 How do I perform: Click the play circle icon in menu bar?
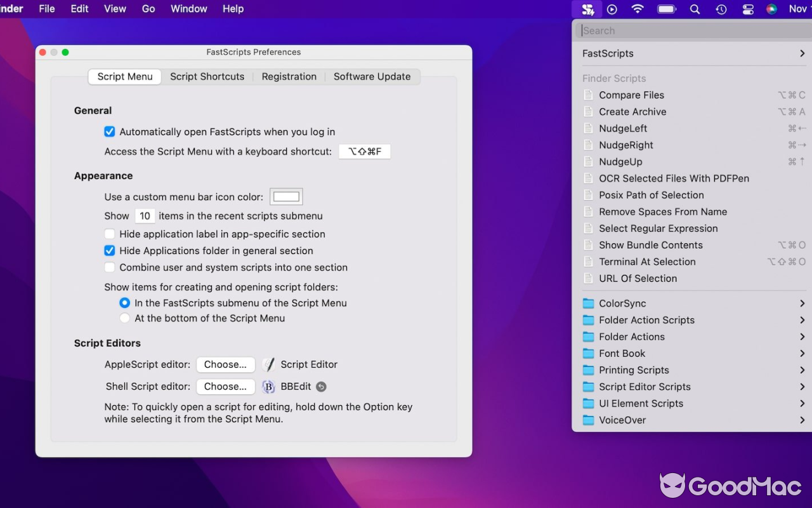click(x=612, y=9)
